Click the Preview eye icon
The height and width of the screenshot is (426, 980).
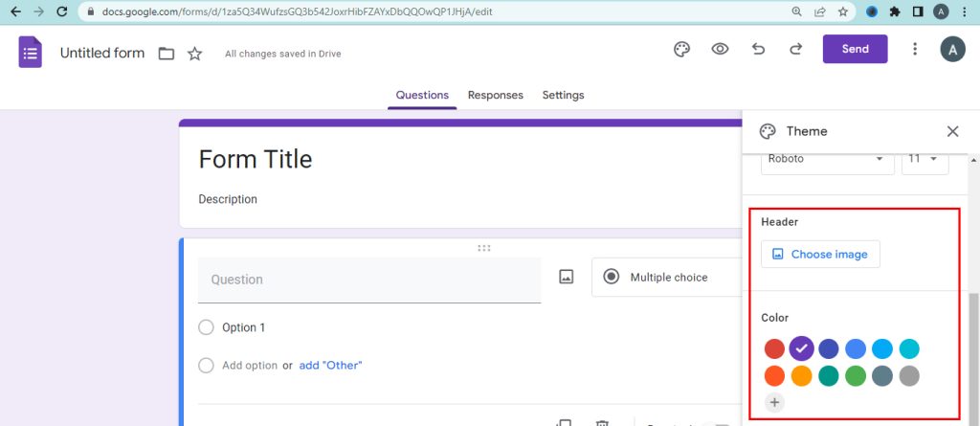(720, 50)
